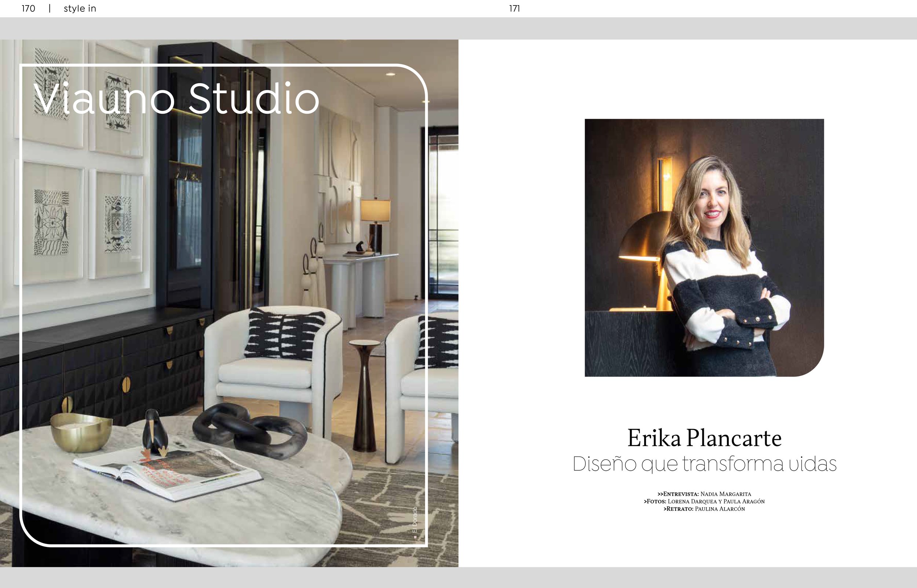Click the Fotos: Lorena Darquea credit line
This screenshot has height=588, width=917.
click(704, 501)
